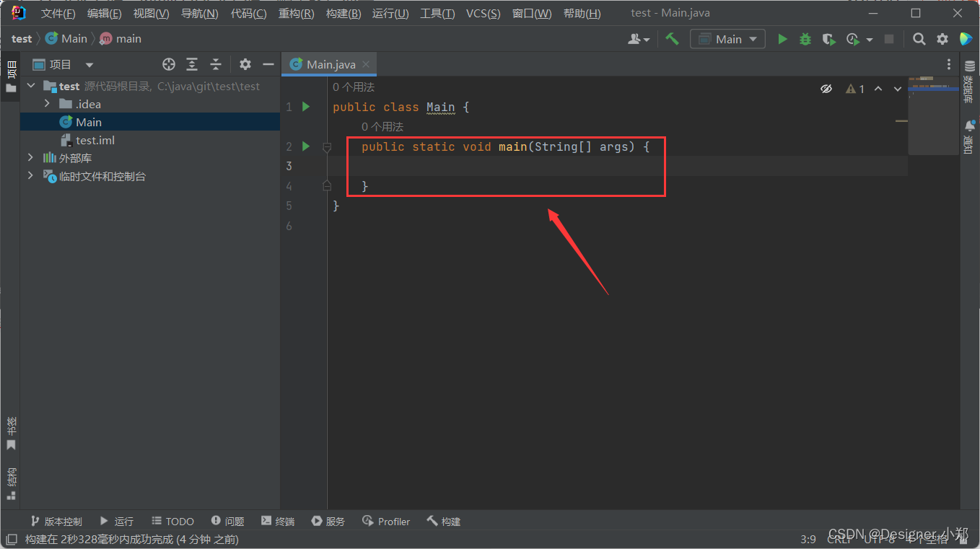Image resolution: width=980 pixels, height=549 pixels.
Task: Click run gutter icon beside main method
Action: [x=306, y=146]
